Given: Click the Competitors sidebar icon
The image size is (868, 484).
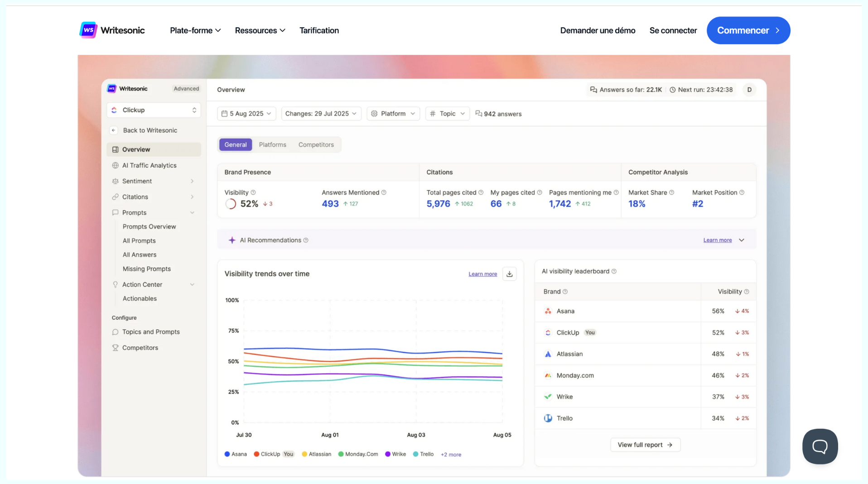Looking at the screenshot, I should pos(116,347).
